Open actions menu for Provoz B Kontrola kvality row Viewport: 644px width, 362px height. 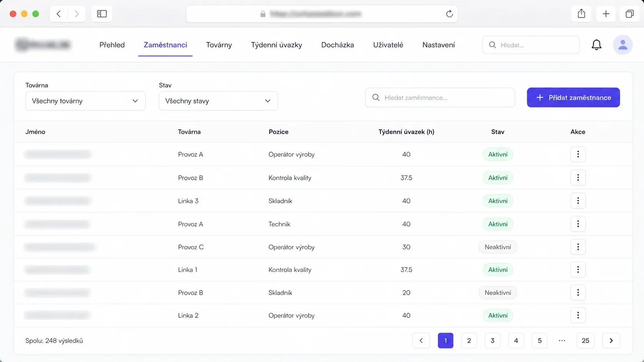(x=578, y=178)
